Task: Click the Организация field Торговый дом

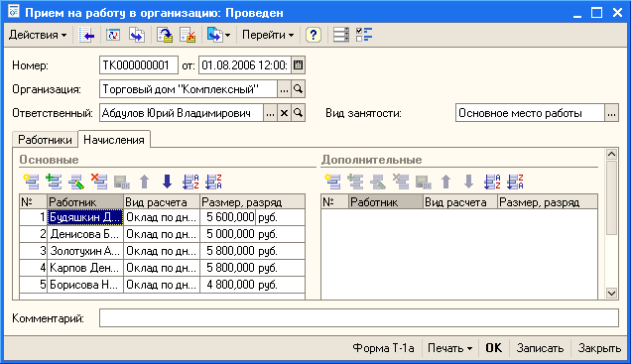Action: pyautogui.click(x=189, y=89)
